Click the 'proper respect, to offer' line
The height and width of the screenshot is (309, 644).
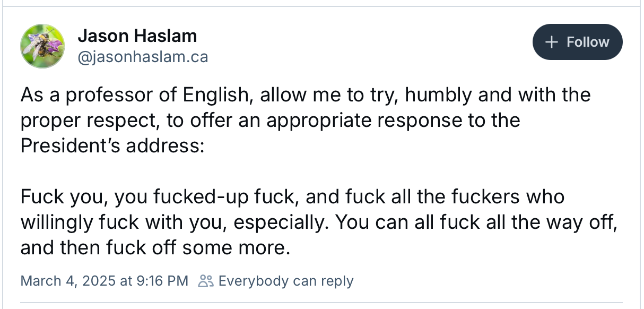point(270,121)
